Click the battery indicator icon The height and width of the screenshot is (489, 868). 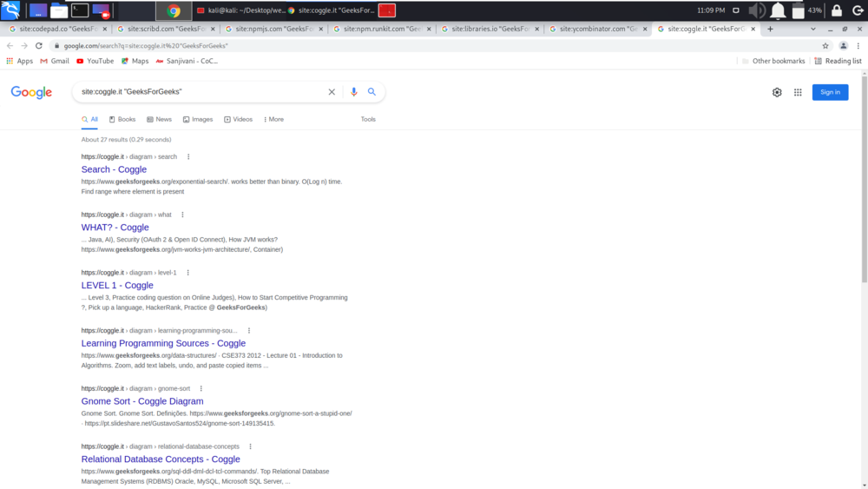[x=798, y=10]
